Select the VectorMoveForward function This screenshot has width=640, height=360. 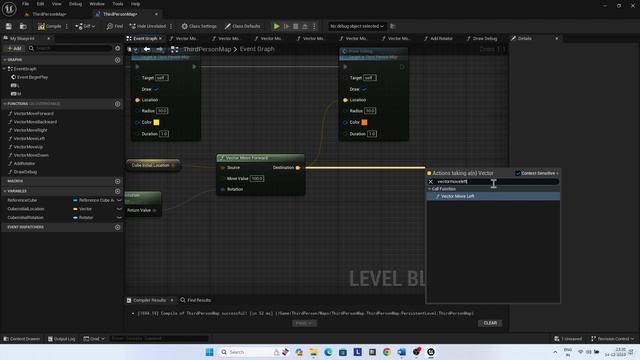[33, 113]
